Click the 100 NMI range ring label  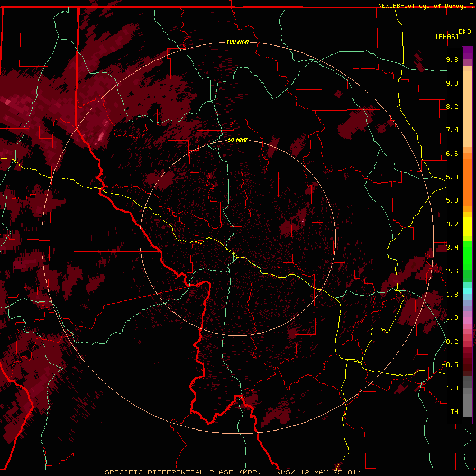[x=237, y=42]
